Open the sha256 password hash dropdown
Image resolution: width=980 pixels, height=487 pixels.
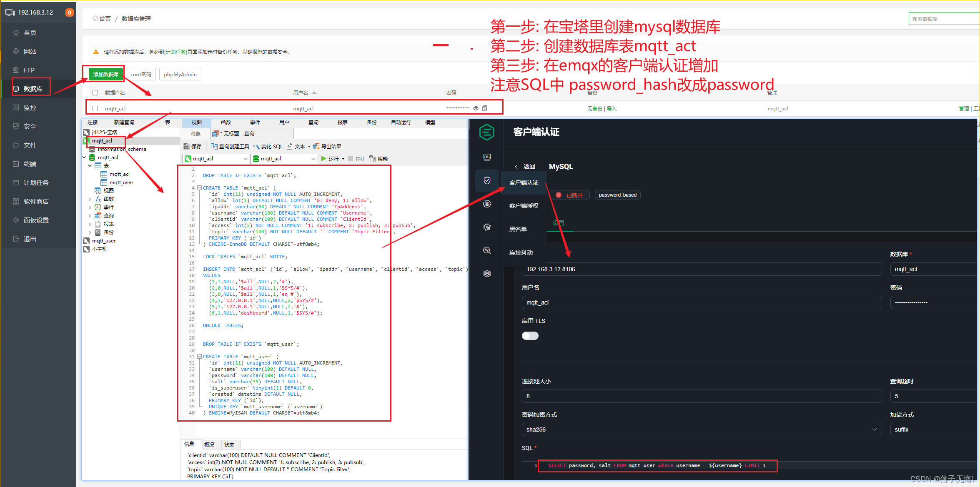click(x=701, y=430)
